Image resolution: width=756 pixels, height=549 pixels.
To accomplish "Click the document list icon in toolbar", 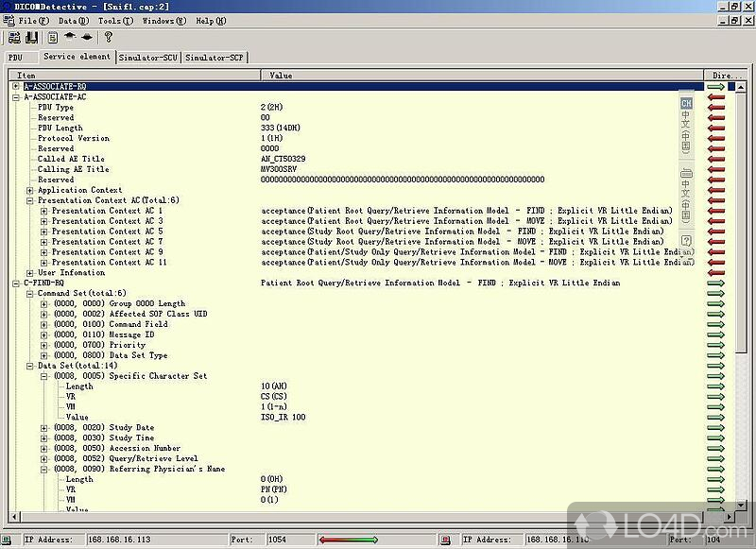I will click(x=53, y=38).
